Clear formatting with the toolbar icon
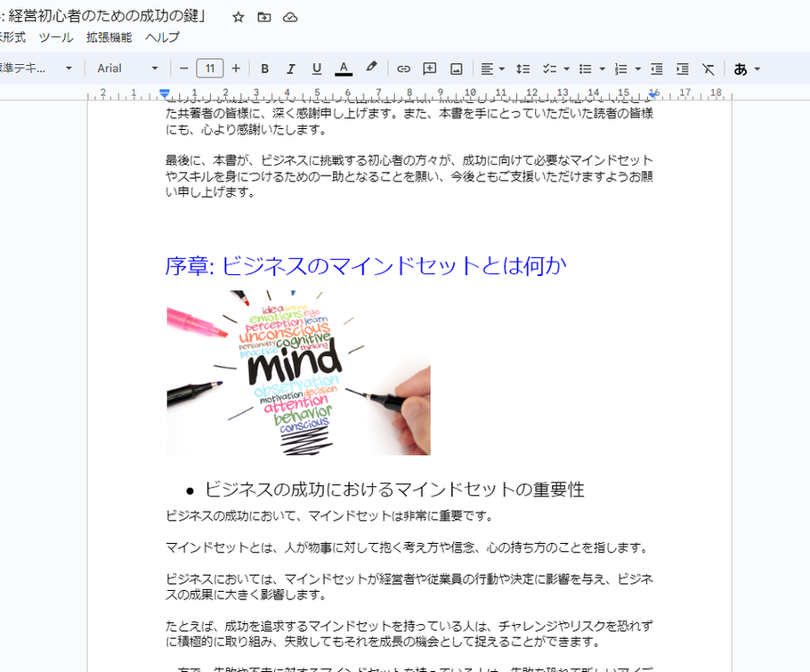This screenshot has height=672, width=810. coord(709,69)
